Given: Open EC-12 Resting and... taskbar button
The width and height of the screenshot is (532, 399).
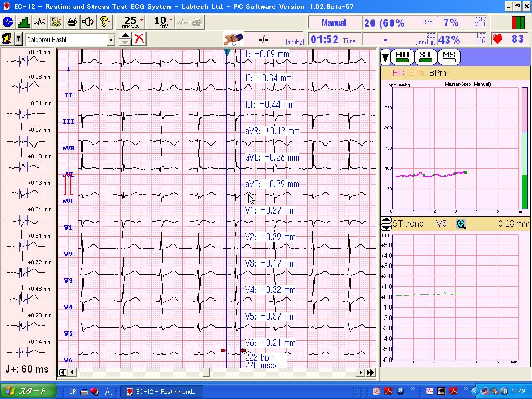Looking at the screenshot, I should point(162,392).
